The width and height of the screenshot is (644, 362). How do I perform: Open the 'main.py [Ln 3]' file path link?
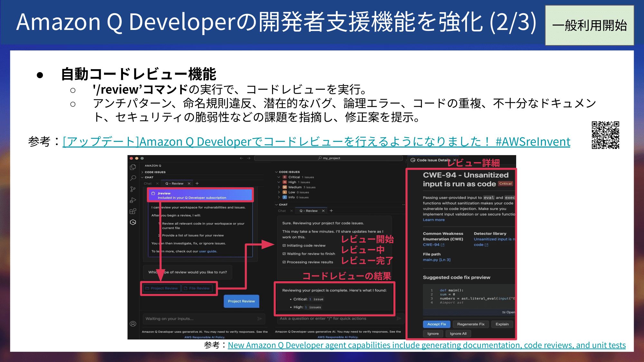[437, 260]
